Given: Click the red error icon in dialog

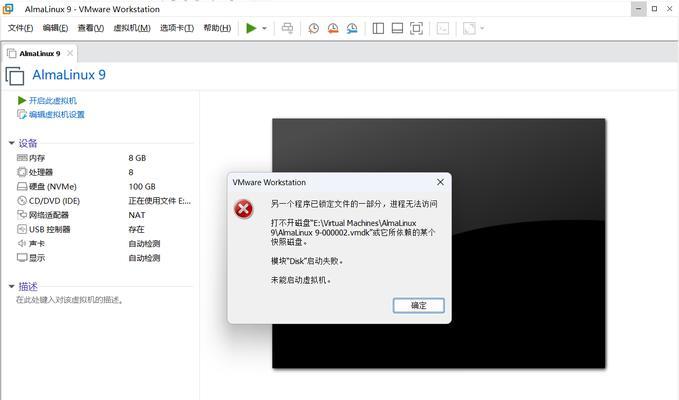Looking at the screenshot, I should tap(243, 209).
